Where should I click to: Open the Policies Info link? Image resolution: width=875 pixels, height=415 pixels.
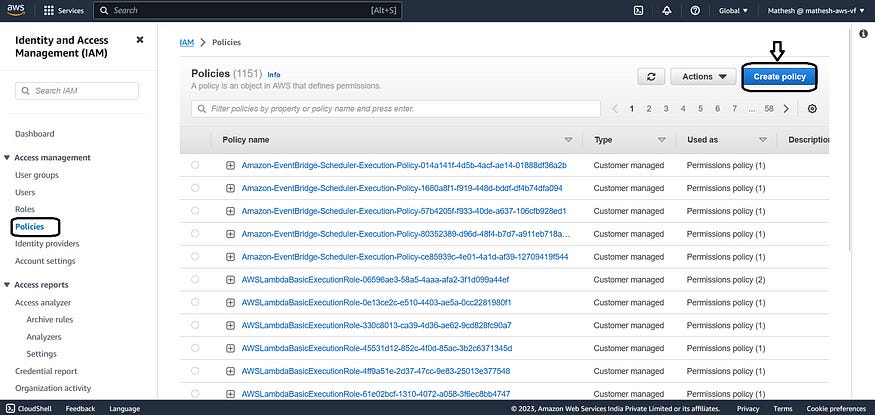273,75
